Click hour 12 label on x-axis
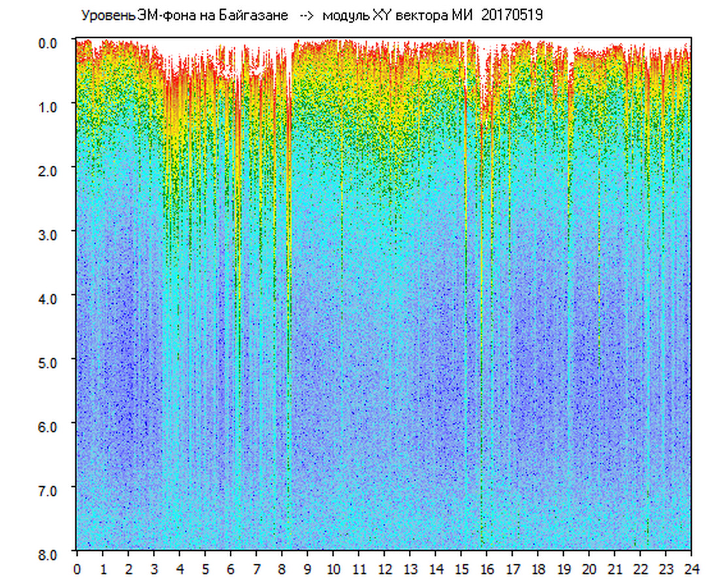This screenshot has width=716, height=588. point(384,569)
